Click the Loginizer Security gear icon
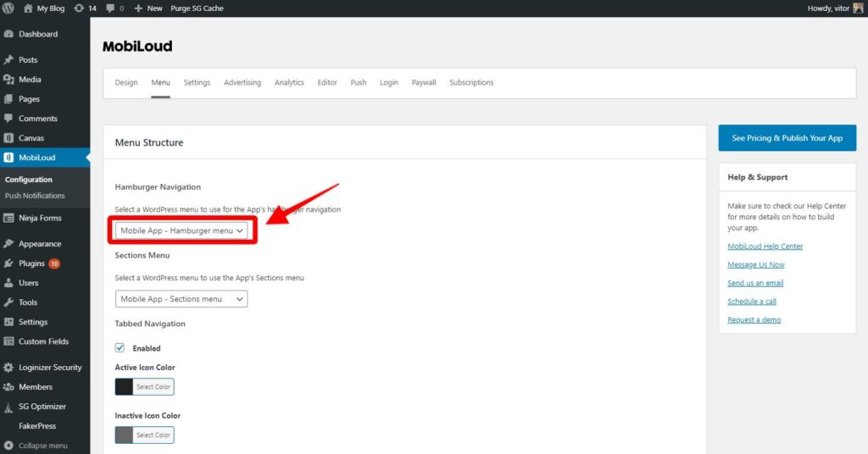 click(x=8, y=368)
